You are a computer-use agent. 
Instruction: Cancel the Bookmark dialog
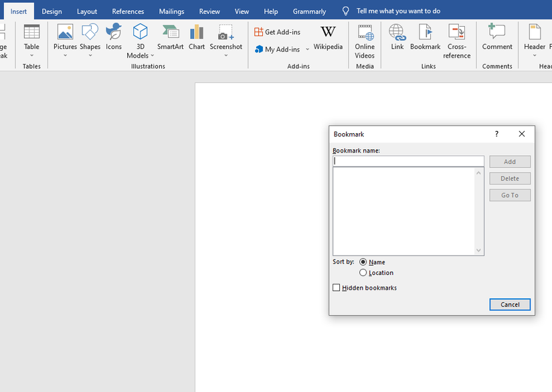tap(510, 304)
